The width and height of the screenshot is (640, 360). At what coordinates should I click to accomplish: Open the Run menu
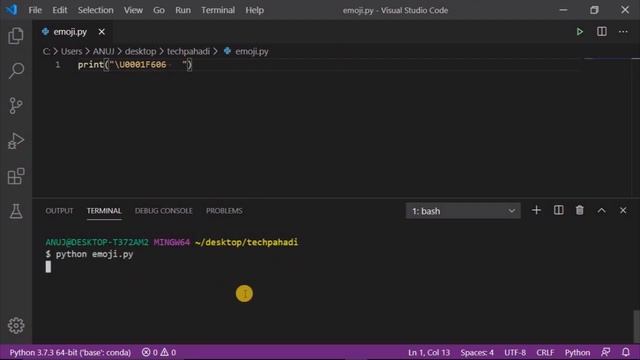pos(183,10)
